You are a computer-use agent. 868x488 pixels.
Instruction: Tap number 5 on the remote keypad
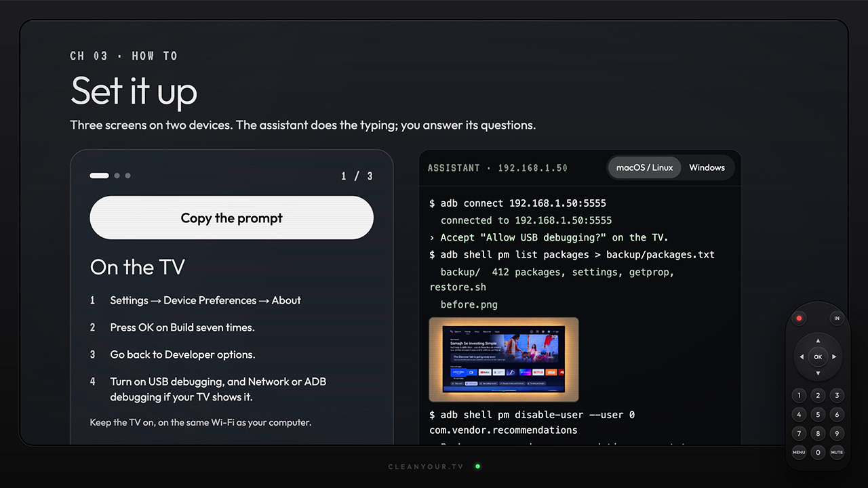(818, 414)
